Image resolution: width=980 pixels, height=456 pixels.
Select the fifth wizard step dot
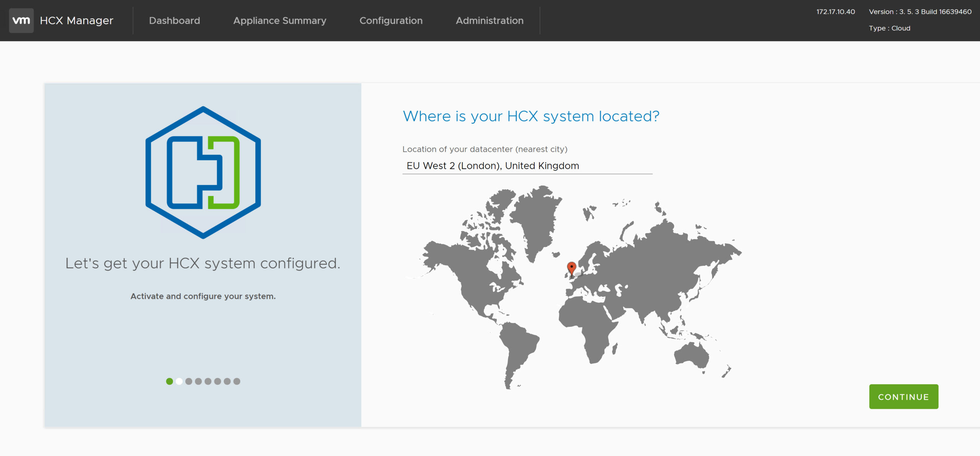click(x=208, y=381)
